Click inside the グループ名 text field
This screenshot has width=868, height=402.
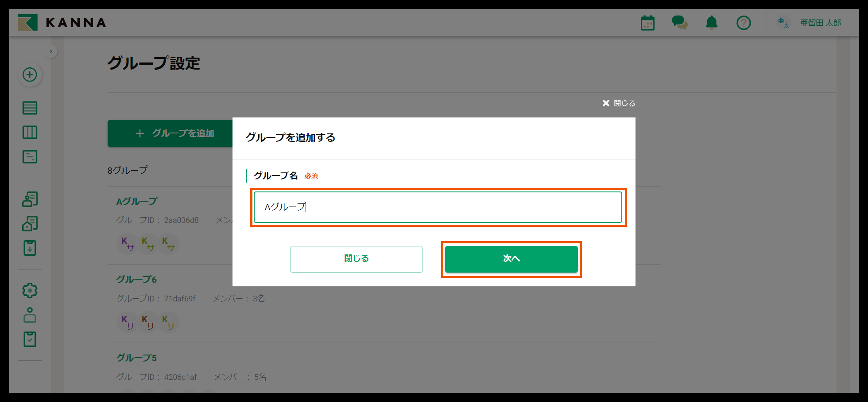pos(438,207)
